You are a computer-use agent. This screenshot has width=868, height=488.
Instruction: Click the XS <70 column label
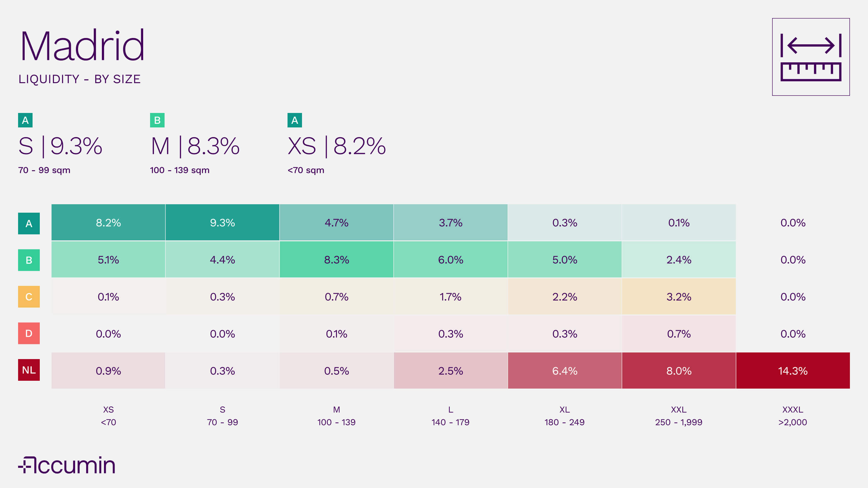click(108, 416)
